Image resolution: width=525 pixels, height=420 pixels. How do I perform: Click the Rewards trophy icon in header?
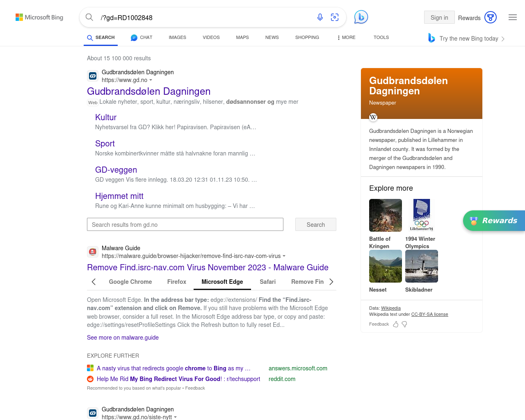[491, 17]
